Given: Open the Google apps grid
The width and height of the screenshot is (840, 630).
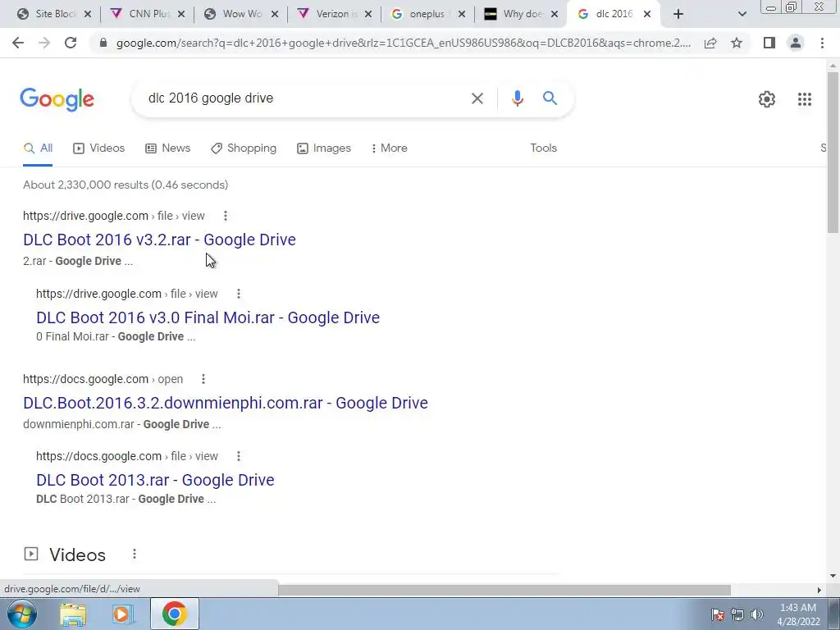Looking at the screenshot, I should [x=805, y=99].
